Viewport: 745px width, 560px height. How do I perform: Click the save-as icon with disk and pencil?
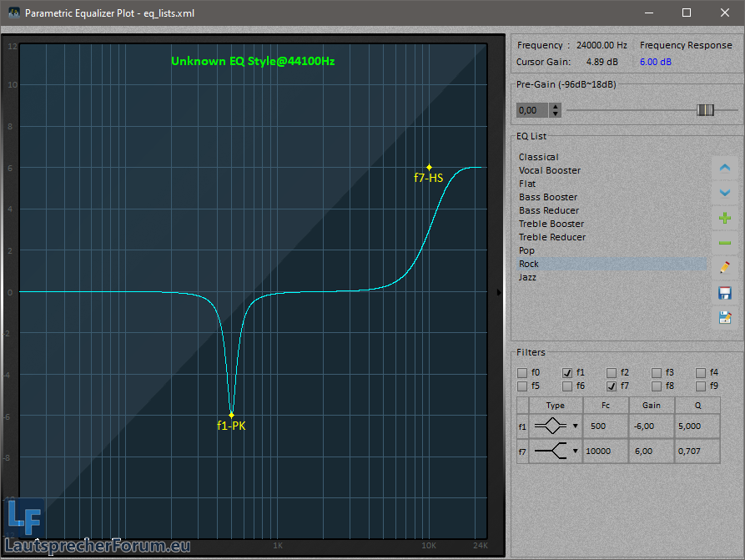click(724, 317)
